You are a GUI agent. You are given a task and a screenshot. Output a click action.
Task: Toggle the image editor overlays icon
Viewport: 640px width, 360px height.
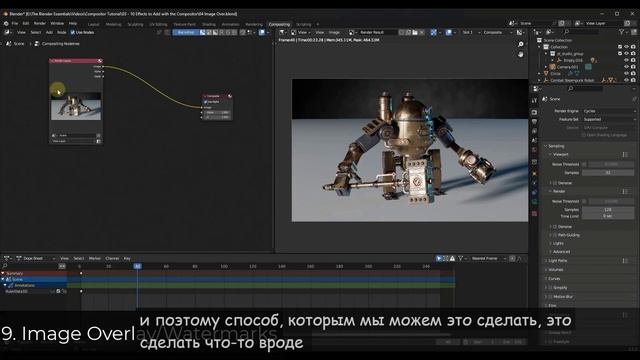coord(449,32)
